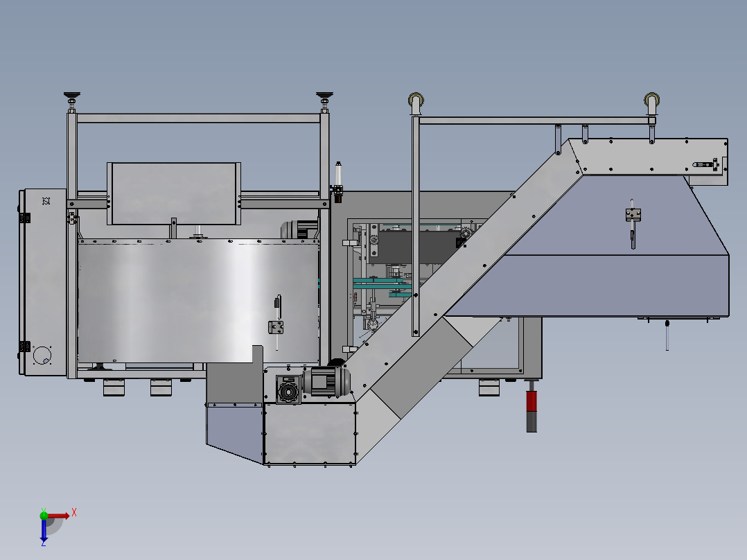Screen dimensions: 747x560
Task: Click the green Y axis ball on the triad
Action: point(44,515)
